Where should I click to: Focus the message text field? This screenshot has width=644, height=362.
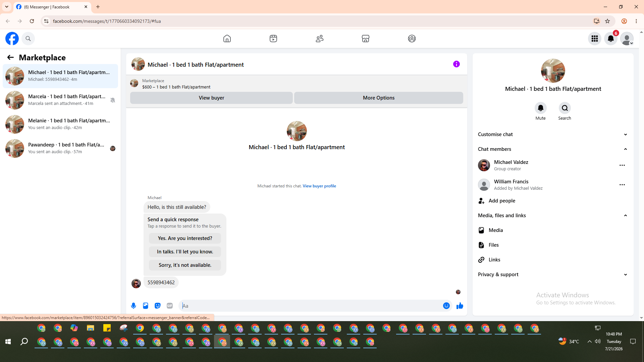coord(310,306)
